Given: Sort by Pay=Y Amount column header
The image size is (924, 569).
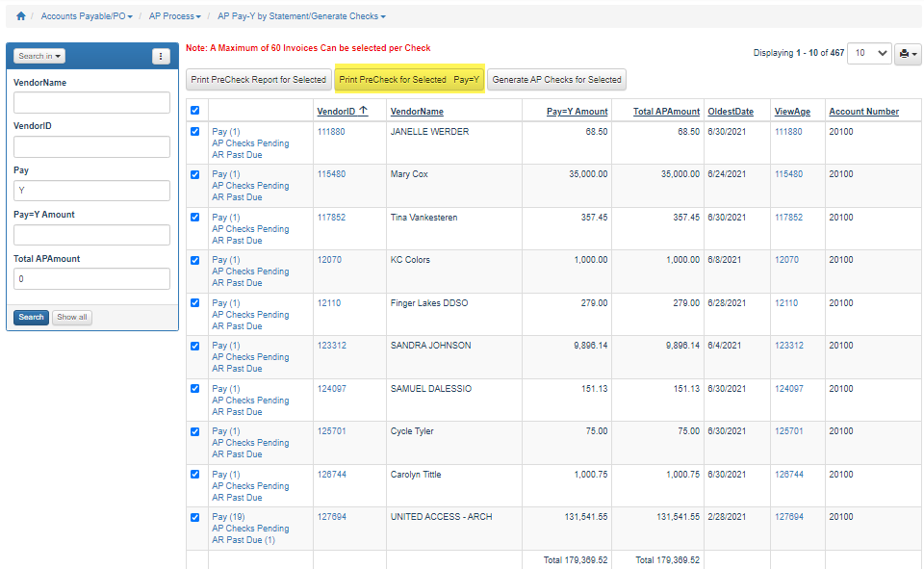Looking at the screenshot, I should click(x=577, y=112).
